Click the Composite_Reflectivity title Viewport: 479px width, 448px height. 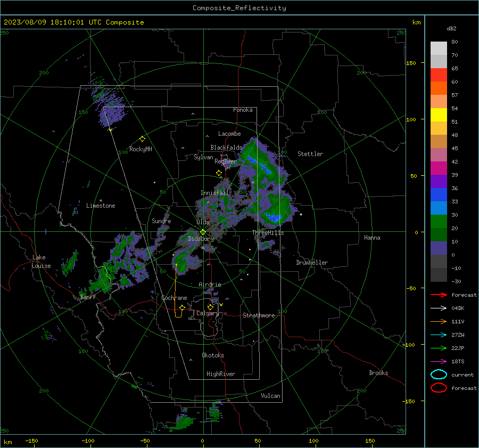pos(240,8)
